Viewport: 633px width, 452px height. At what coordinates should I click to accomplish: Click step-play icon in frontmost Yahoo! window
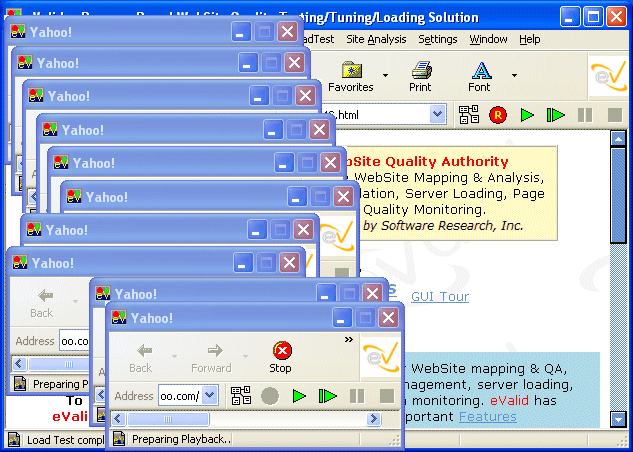tap(327, 396)
